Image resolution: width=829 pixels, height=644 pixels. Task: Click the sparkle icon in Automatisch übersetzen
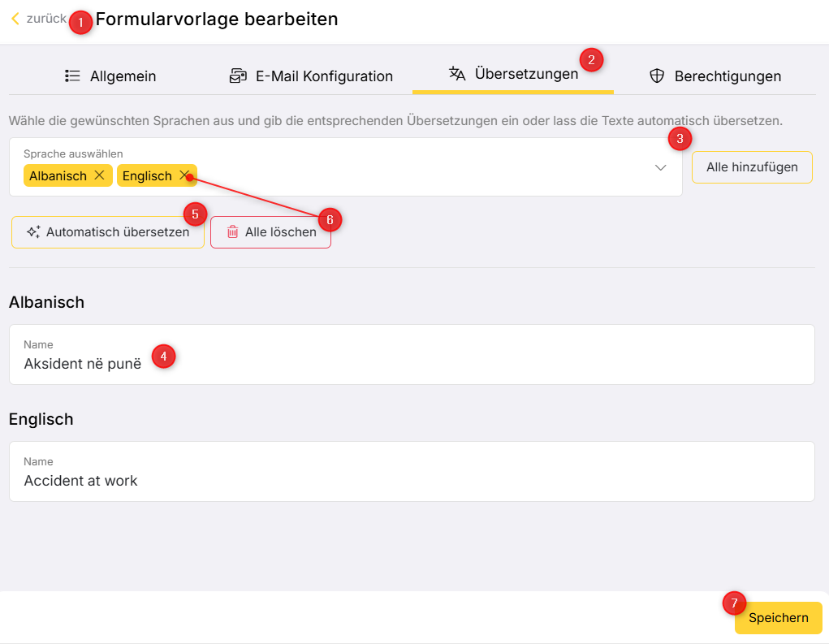(33, 232)
